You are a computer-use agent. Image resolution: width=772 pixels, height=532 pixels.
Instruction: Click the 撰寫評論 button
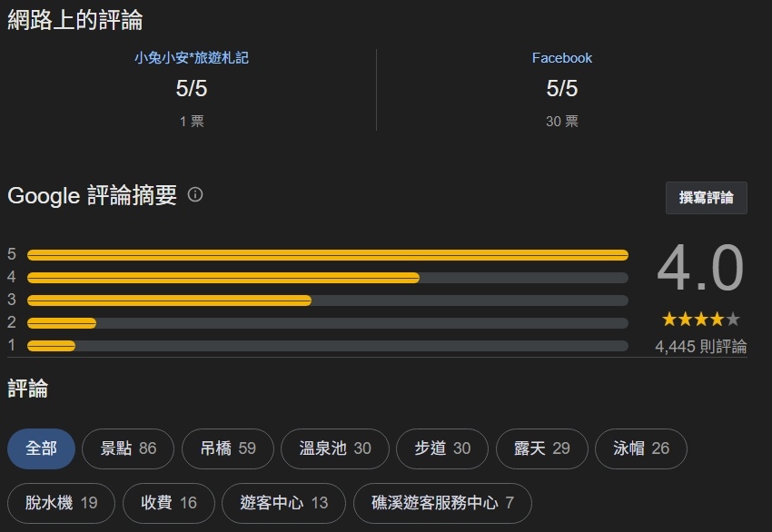(x=706, y=198)
